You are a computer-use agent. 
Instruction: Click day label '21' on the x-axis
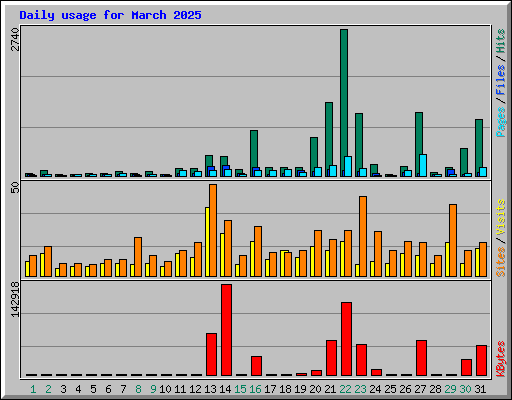[330, 389]
